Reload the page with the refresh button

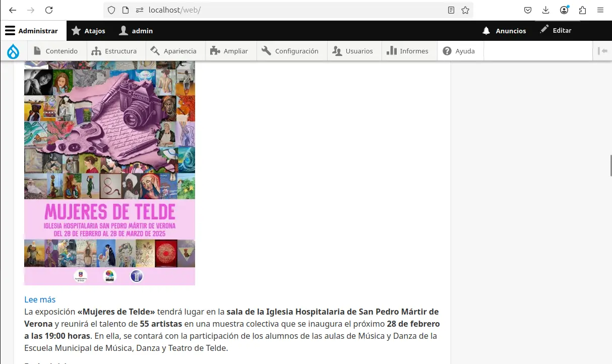(x=48, y=10)
